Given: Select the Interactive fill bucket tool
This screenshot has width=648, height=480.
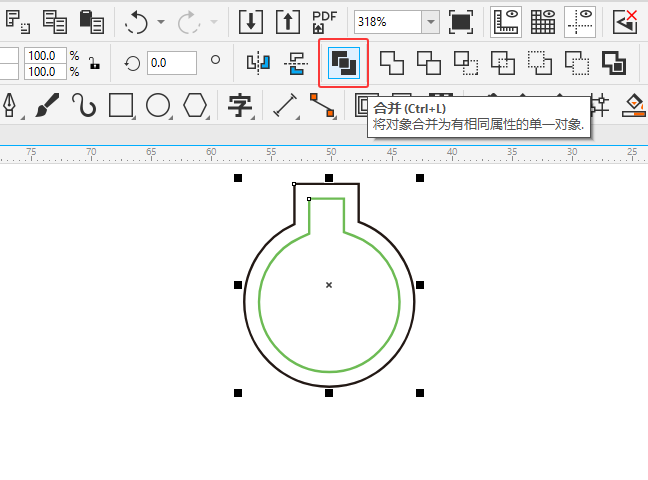Looking at the screenshot, I should click(x=634, y=105).
